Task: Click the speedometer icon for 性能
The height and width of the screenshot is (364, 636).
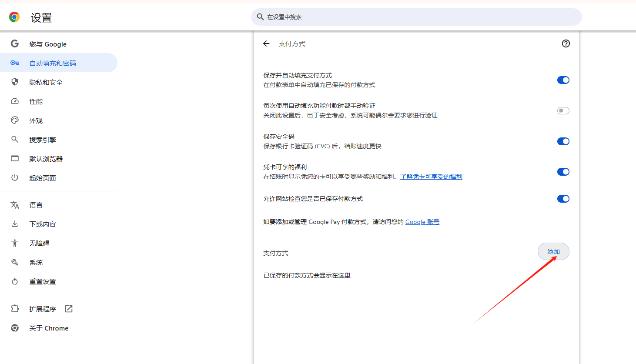Action: coord(15,101)
